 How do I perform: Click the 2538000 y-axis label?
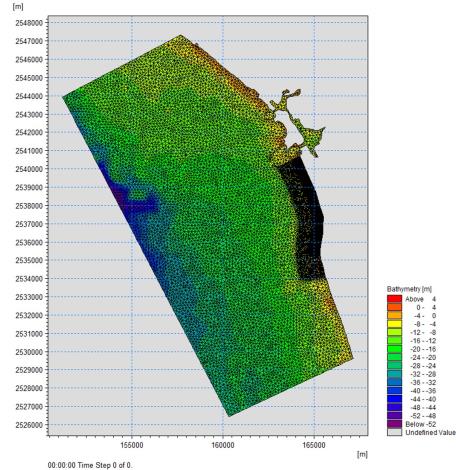click(x=29, y=206)
